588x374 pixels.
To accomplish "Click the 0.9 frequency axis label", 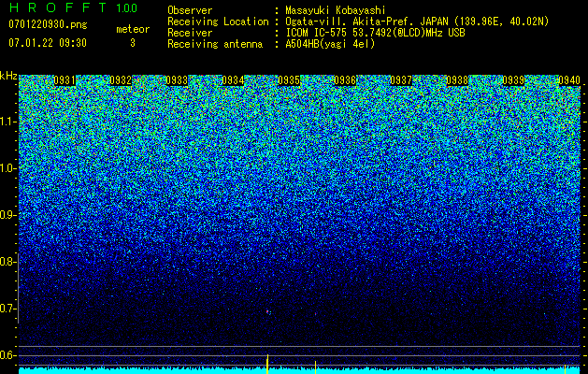I will (x=7, y=215).
